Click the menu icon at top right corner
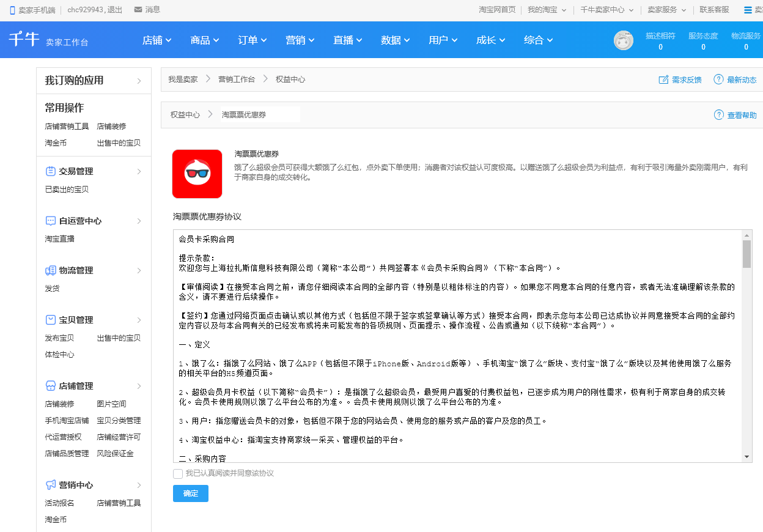The width and height of the screenshot is (763, 532). pyautogui.click(x=748, y=10)
